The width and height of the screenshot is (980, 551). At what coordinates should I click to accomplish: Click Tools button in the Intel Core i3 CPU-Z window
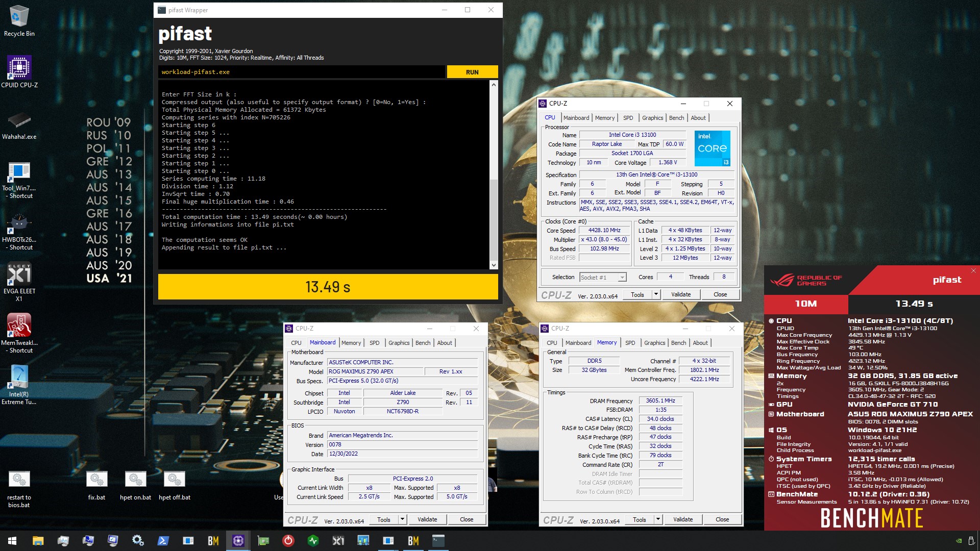pyautogui.click(x=638, y=294)
